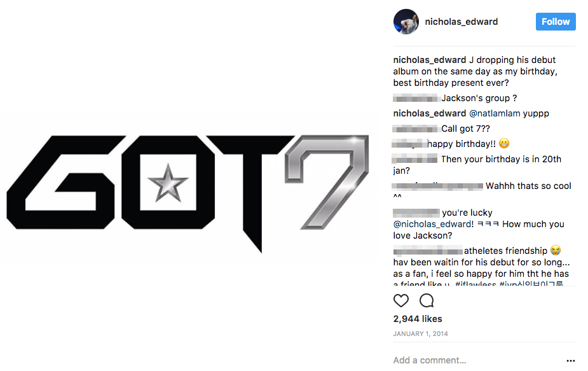Focus the Add a comment field

point(470,360)
